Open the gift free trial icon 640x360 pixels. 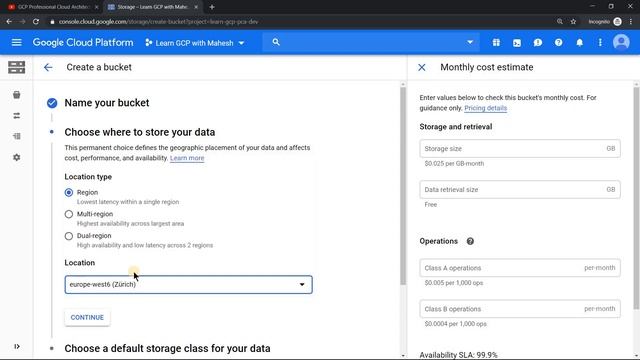(496, 42)
